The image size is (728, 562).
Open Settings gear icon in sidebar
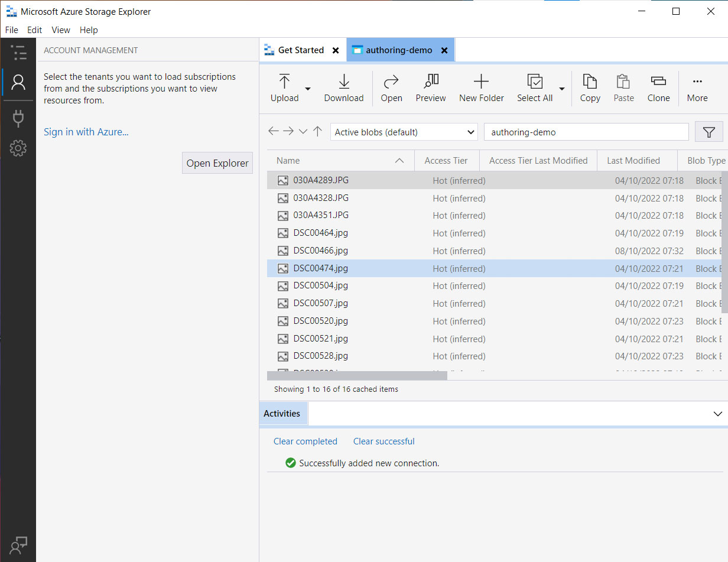(18, 148)
